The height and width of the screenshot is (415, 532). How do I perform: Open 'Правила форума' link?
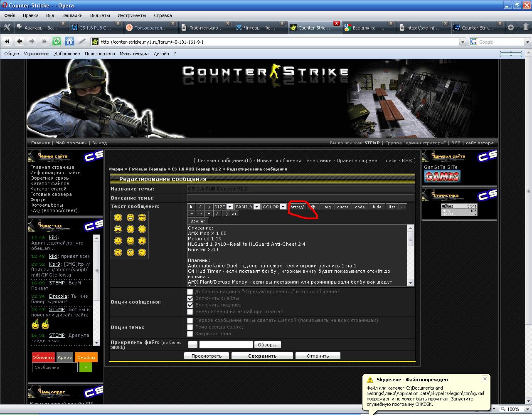pos(357,161)
